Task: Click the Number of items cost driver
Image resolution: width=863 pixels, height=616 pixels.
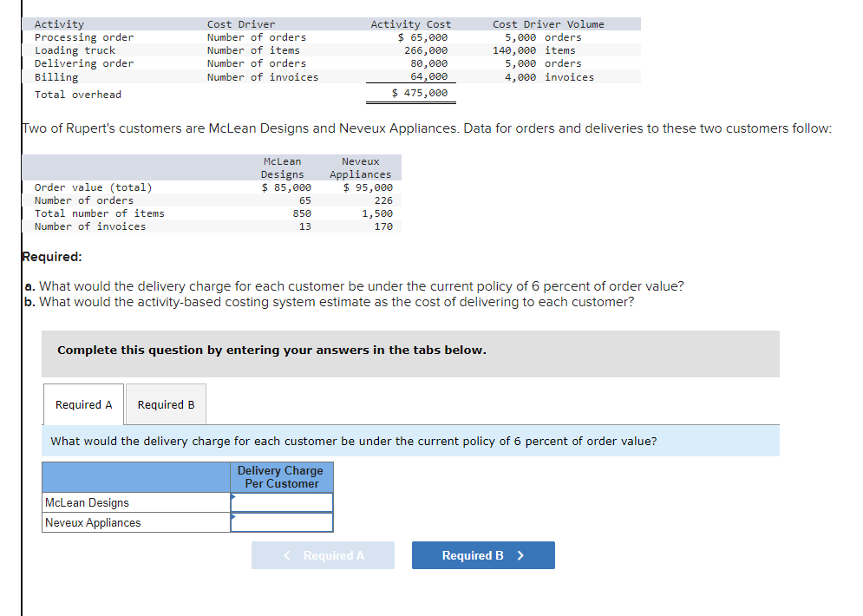Action: coord(253,50)
